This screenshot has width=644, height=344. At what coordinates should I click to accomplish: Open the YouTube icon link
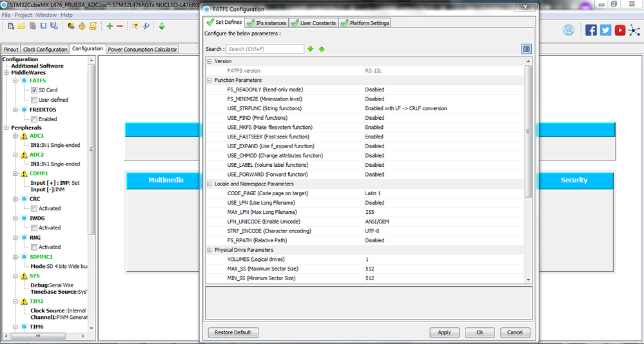coord(620,30)
